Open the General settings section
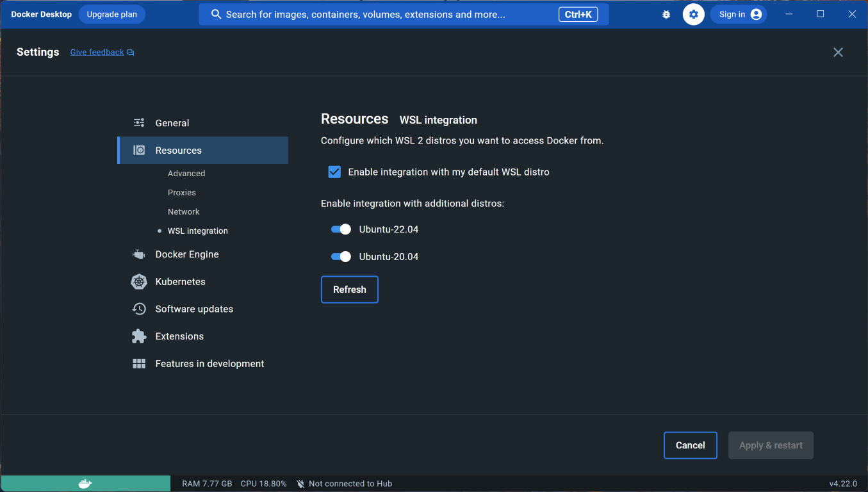 click(x=172, y=123)
